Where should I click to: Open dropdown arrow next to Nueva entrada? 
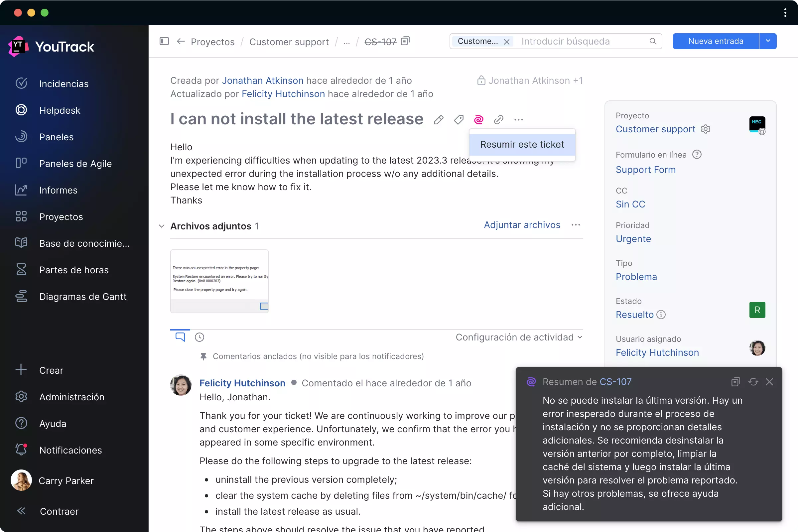click(x=768, y=41)
